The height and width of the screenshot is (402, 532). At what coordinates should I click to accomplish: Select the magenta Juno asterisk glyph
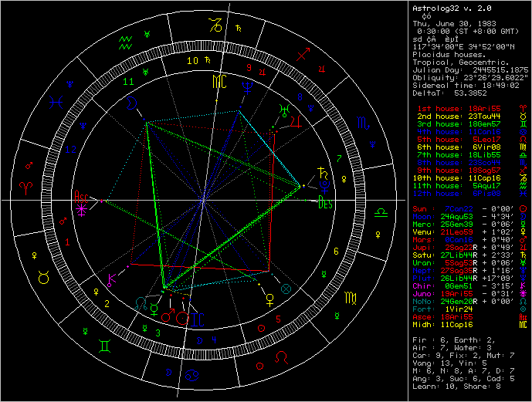tap(82, 210)
